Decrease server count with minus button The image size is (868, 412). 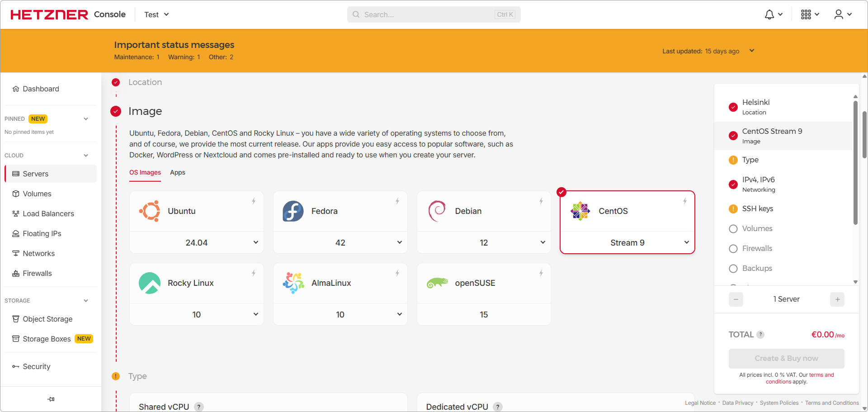click(736, 299)
